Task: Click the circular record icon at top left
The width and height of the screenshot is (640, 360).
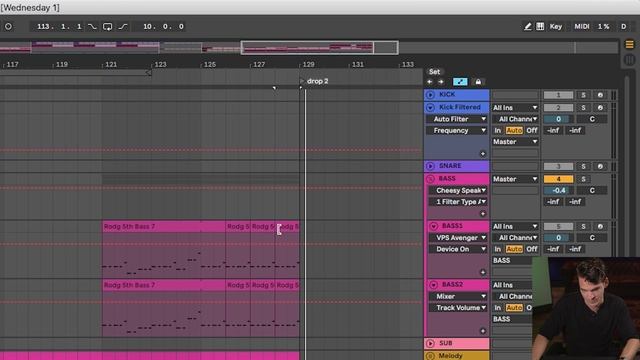Action: (8, 27)
